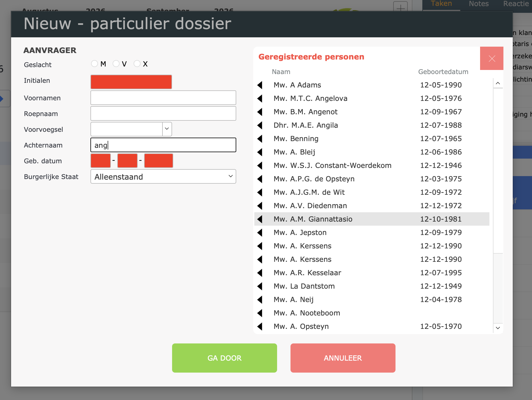Image resolution: width=532 pixels, height=400 pixels.
Task: Click the birth date day field
Action: click(101, 161)
